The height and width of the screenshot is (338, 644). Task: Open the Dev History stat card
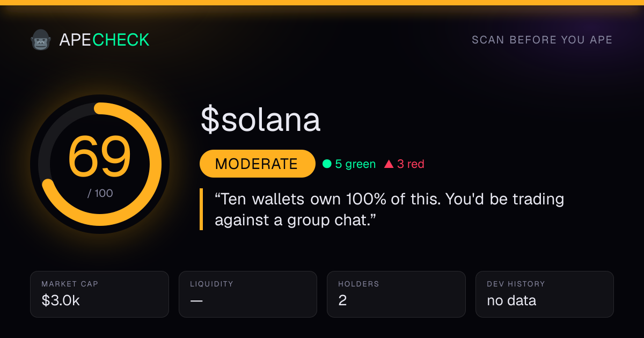tap(545, 294)
